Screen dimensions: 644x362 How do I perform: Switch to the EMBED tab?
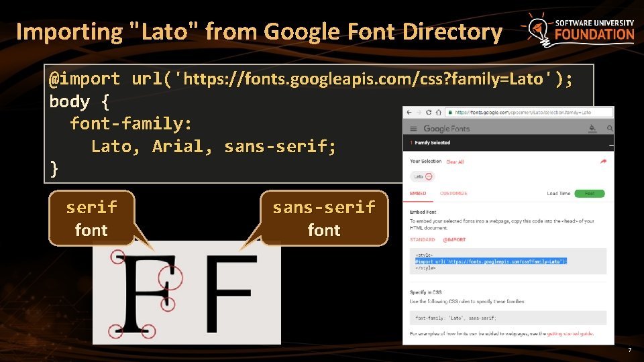click(418, 193)
